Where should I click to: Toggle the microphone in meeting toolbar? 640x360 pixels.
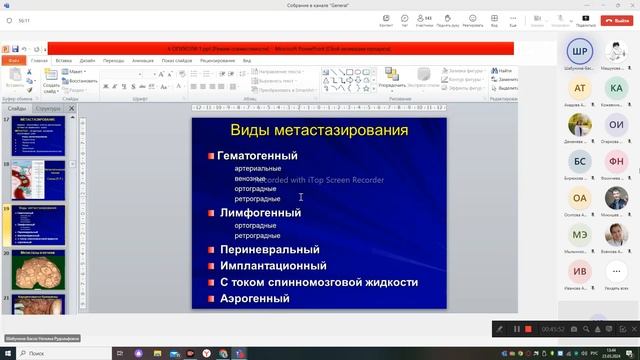(560, 19)
